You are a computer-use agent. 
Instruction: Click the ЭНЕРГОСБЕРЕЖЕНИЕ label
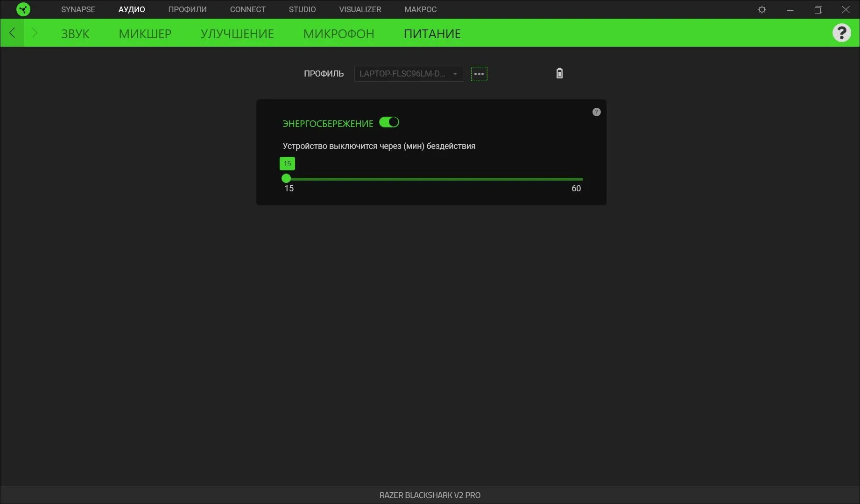pyautogui.click(x=328, y=124)
